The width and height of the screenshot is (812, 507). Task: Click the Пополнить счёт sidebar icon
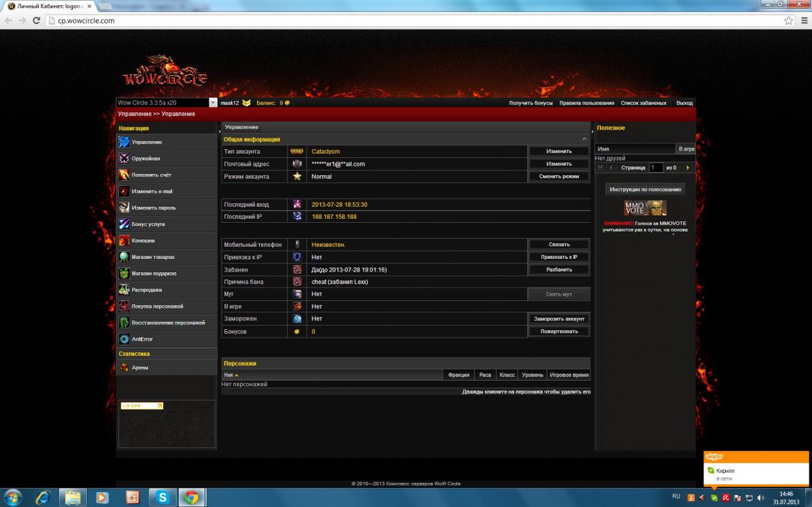(x=124, y=175)
